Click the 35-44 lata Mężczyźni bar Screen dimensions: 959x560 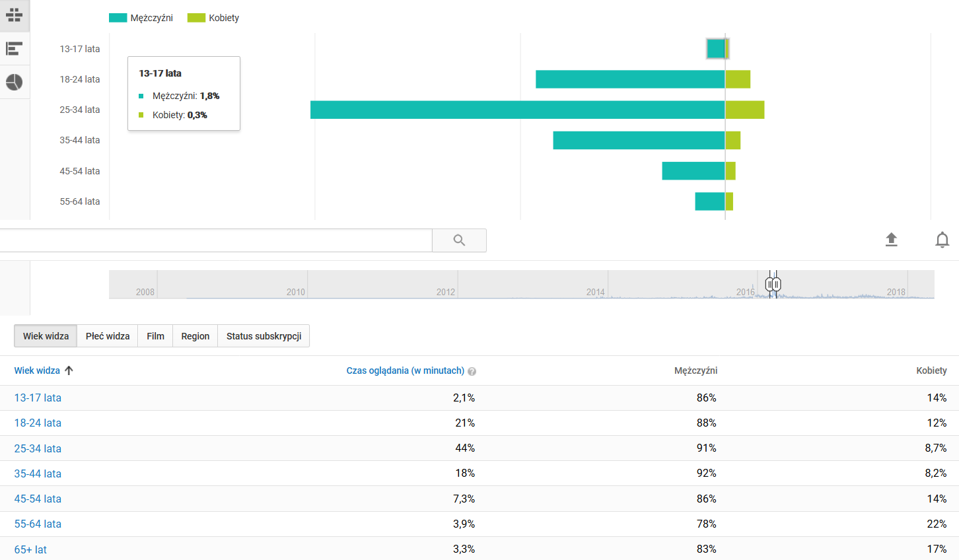(x=639, y=140)
